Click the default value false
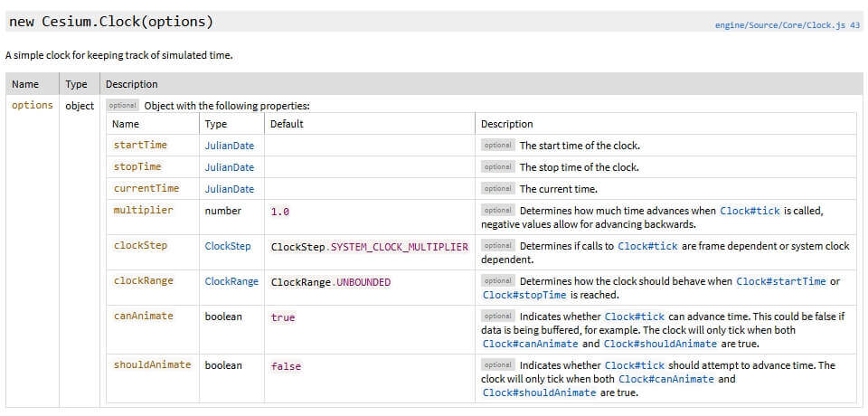This screenshot has width=868, height=416. (286, 366)
